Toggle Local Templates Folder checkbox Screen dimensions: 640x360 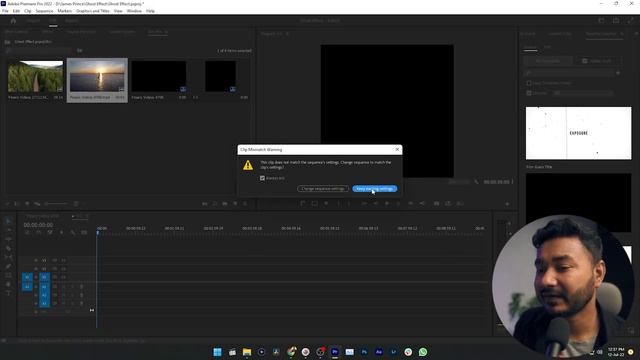529,83
